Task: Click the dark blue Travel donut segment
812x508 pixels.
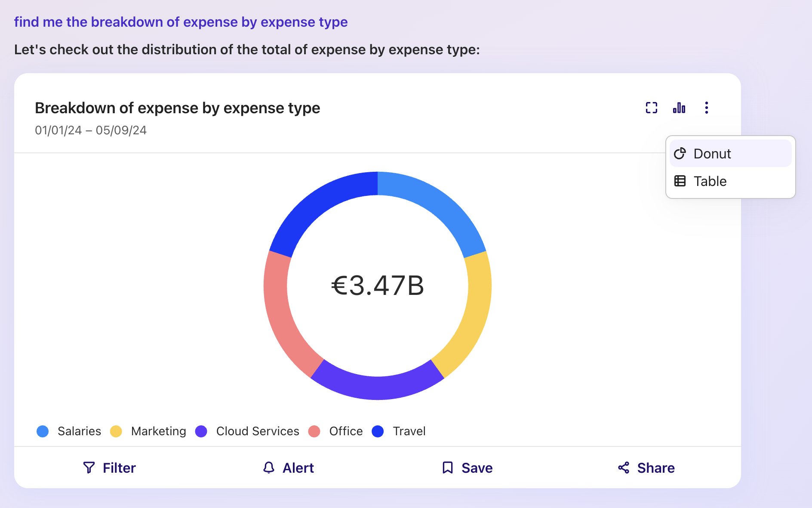Action: pos(318,202)
